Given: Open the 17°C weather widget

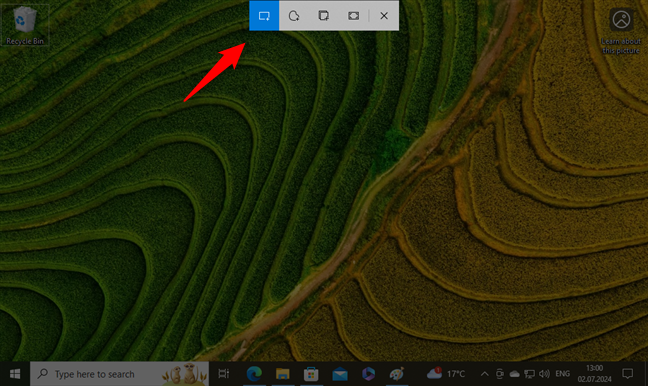Looking at the screenshot, I should 446,374.
